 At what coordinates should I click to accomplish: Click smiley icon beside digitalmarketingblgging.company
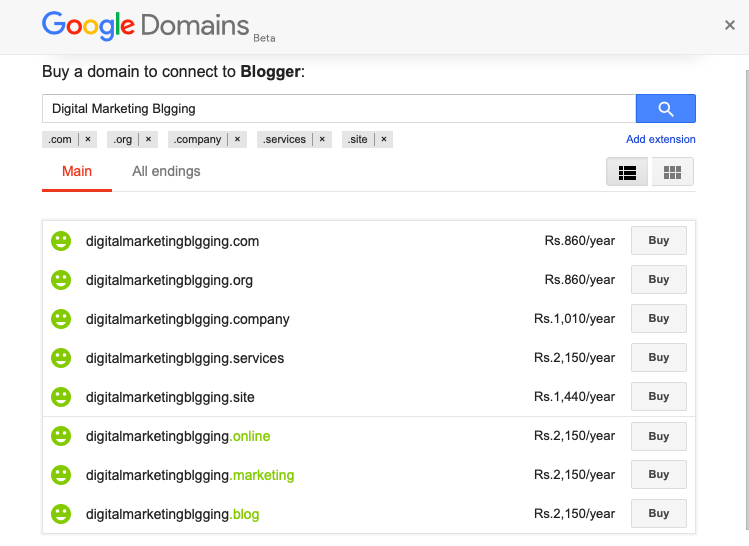coord(61,319)
